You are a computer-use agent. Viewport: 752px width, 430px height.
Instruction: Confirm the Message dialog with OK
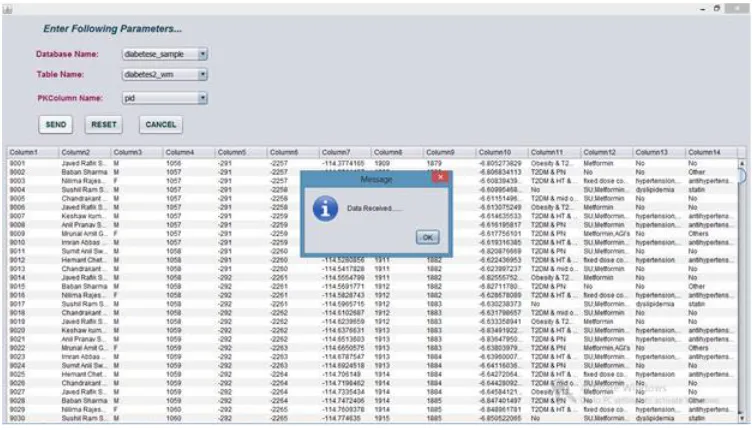tap(427, 237)
